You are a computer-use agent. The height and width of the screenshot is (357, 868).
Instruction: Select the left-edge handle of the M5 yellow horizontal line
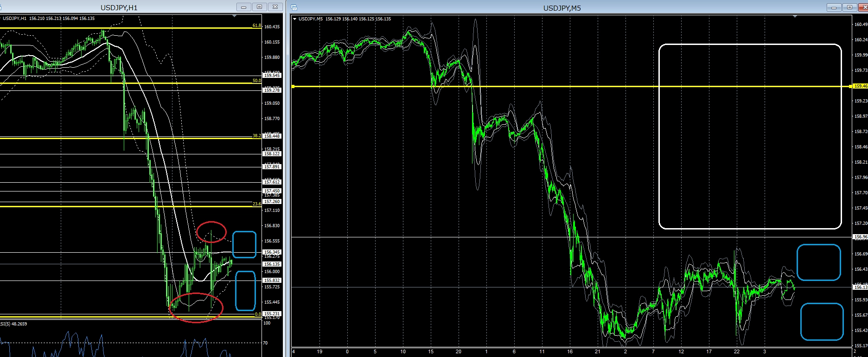click(293, 86)
